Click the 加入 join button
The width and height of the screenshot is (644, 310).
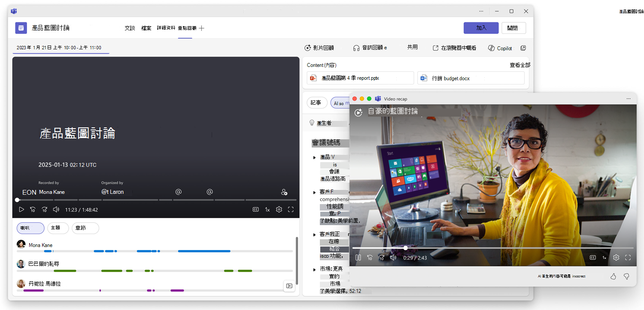(481, 28)
